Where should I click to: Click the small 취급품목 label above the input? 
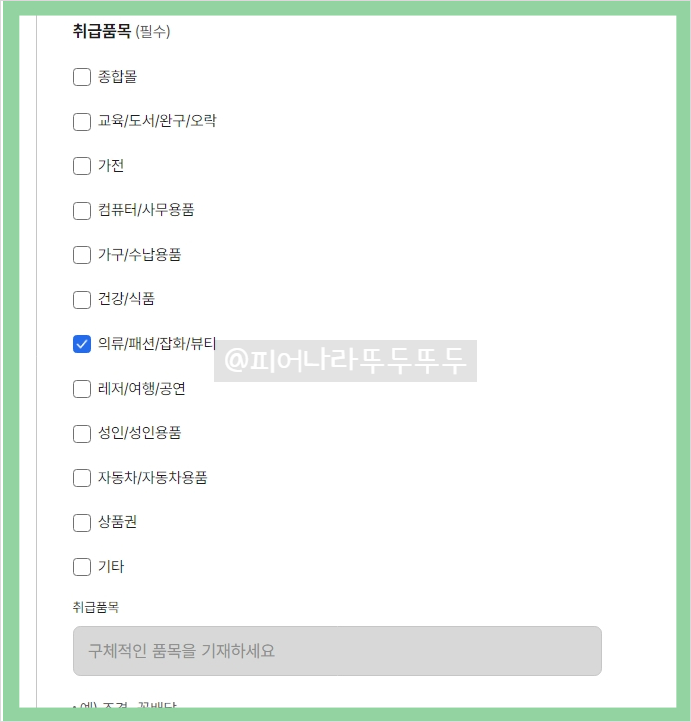(96, 607)
